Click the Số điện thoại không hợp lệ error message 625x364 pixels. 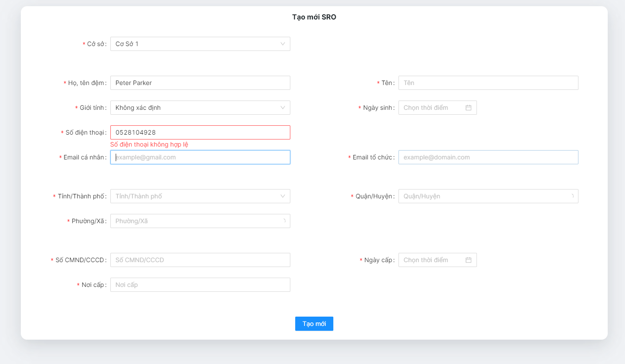149,144
